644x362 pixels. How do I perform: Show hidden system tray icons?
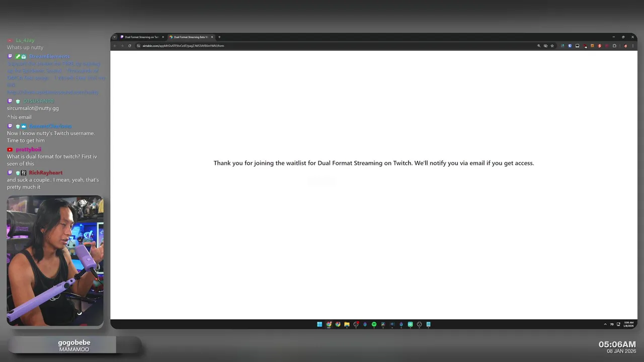click(605, 324)
